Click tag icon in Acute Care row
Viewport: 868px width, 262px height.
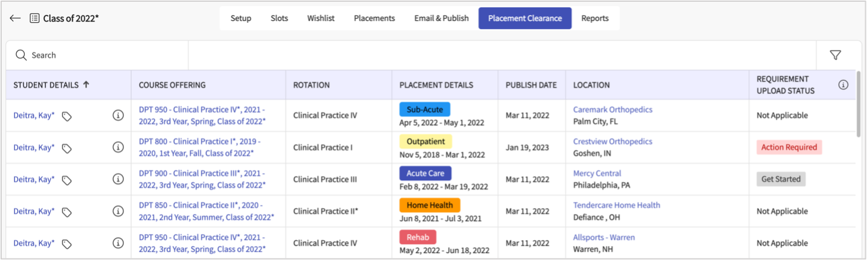66,180
